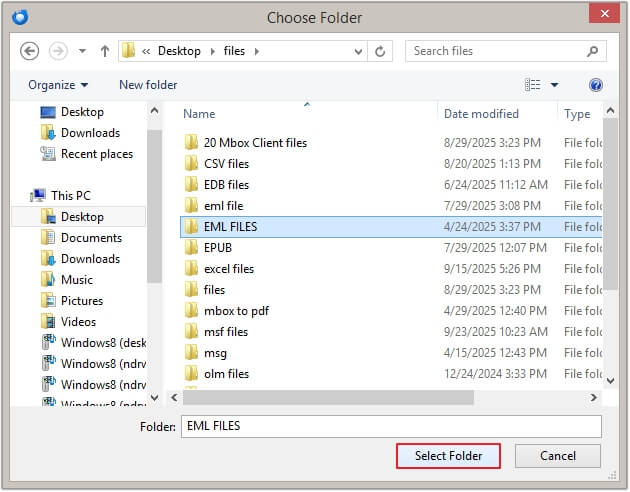Click the Music folder icon in sidebar
This screenshot has height=492, width=630.
pos(48,280)
